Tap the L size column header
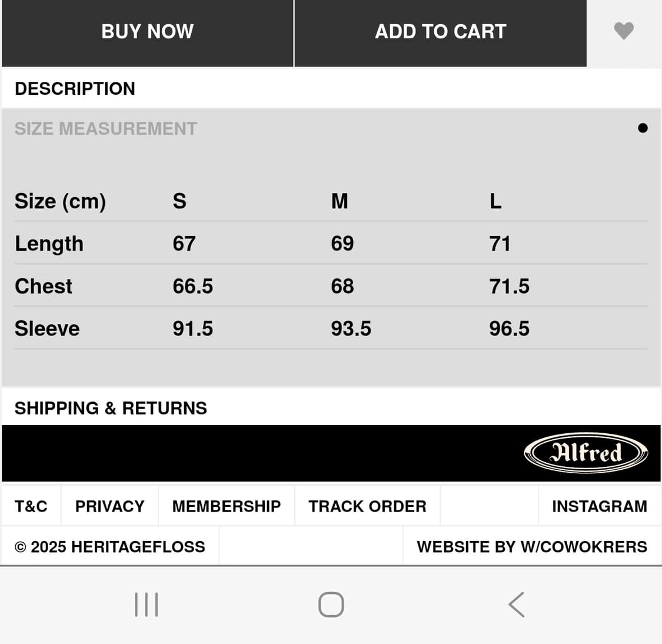 point(495,201)
